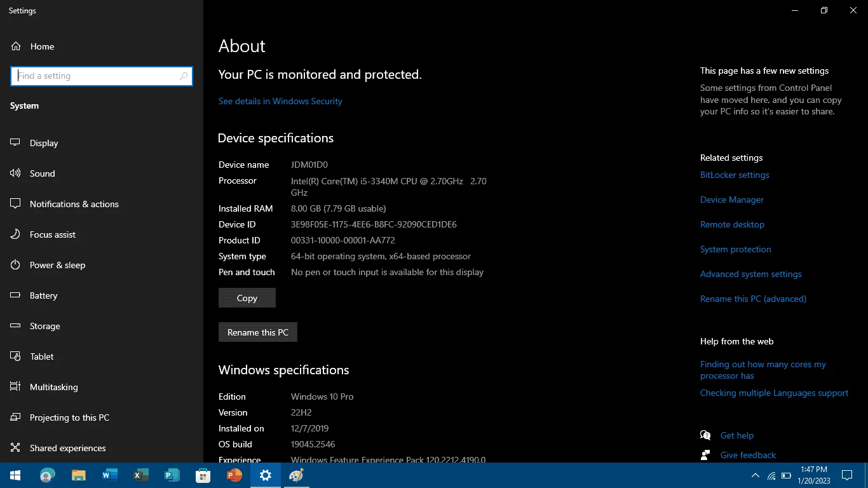Select Power & sleep in the sidebar
This screenshot has width=868, height=488.
(x=102, y=265)
